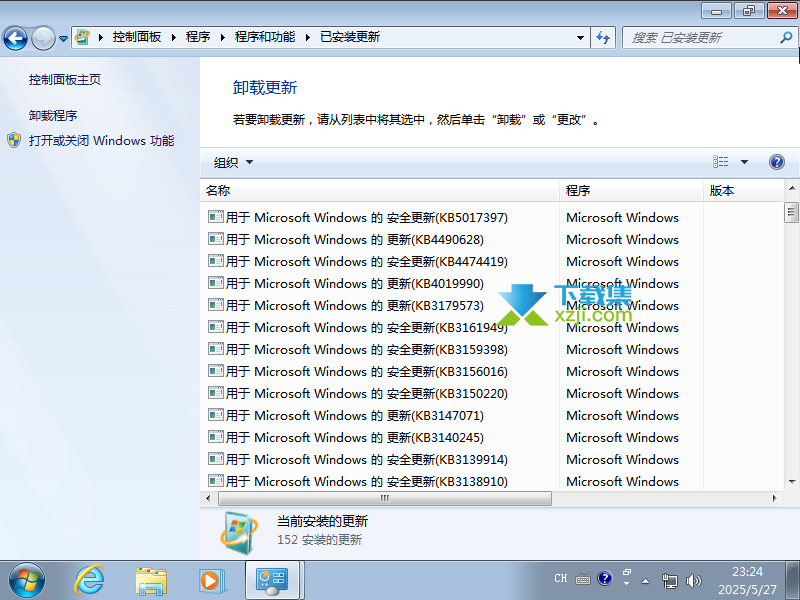Open Windows Explorer from taskbar

(151, 581)
